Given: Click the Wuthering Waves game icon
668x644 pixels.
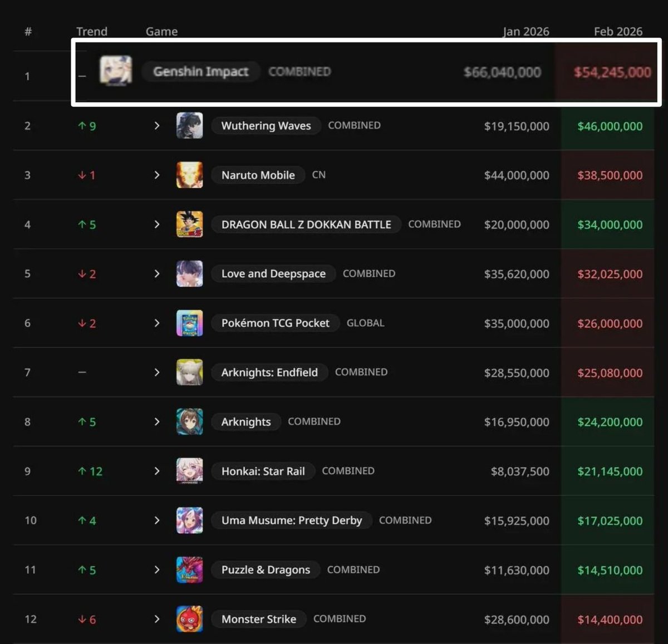Looking at the screenshot, I should tap(190, 125).
